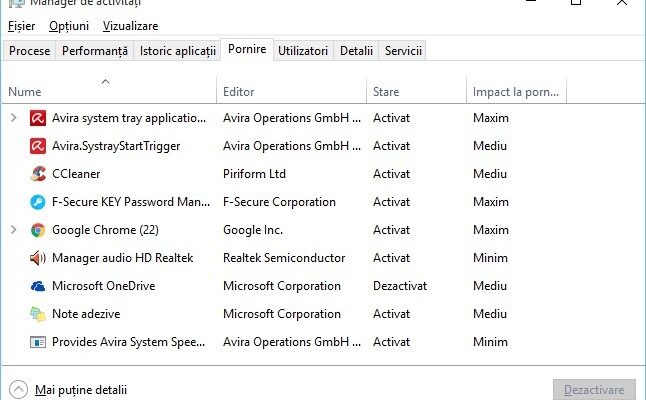Image resolution: width=646 pixels, height=400 pixels.
Task: Select the F-Secure KEY Password Manager icon
Action: coord(38,202)
